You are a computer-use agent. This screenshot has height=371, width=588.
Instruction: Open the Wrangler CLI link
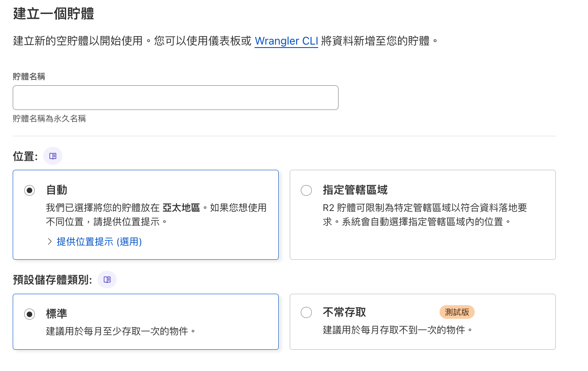point(286,41)
